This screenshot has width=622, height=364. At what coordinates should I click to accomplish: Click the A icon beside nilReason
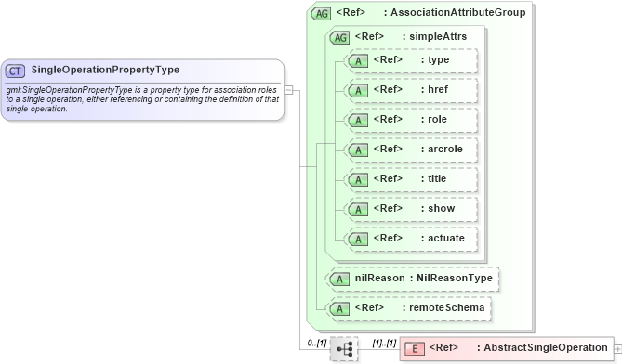[x=339, y=279]
